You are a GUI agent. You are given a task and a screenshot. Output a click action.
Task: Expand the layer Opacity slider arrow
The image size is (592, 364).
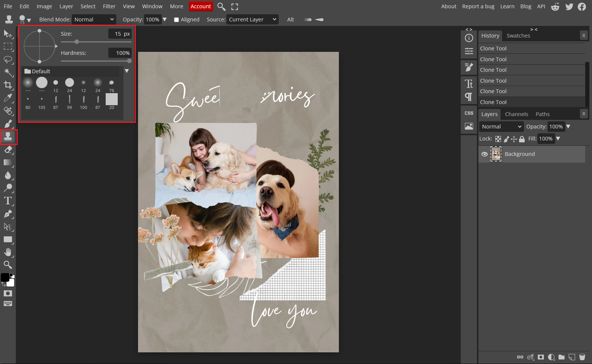coord(568,127)
